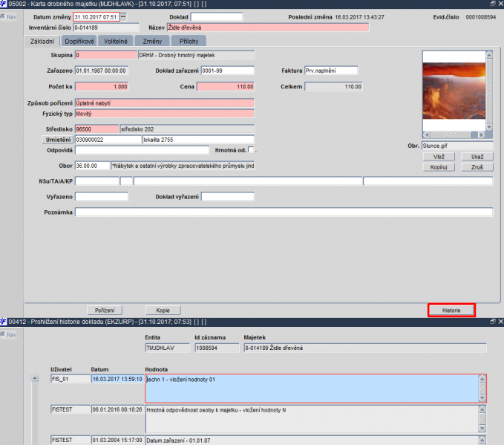Click the image preview scroll down arrow
The height and width of the screenshot is (445, 504).
(x=489, y=128)
